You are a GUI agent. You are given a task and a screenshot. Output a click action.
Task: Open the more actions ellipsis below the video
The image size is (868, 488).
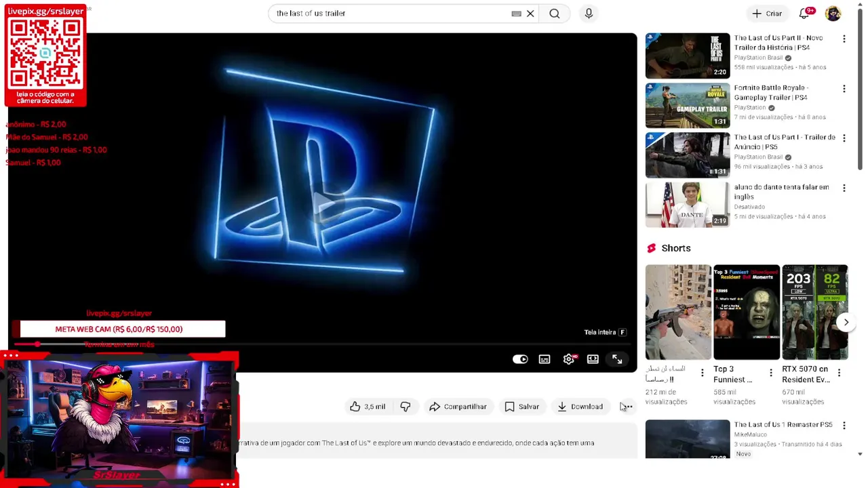[x=627, y=407]
